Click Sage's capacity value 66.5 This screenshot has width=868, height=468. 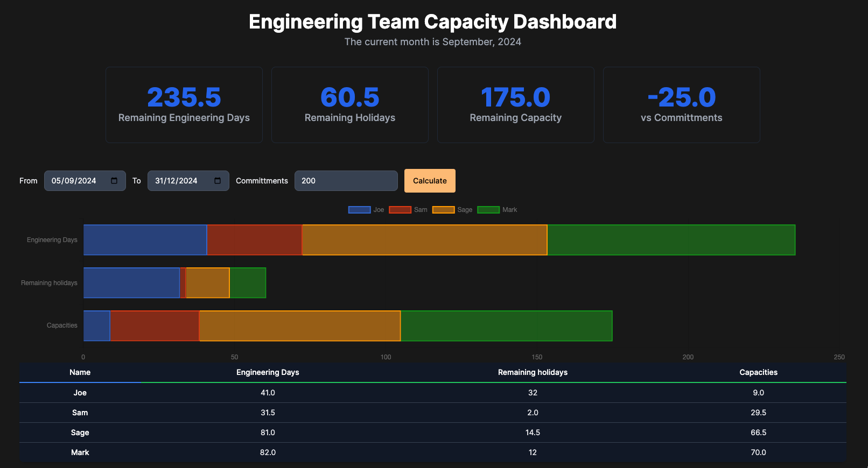(758, 432)
